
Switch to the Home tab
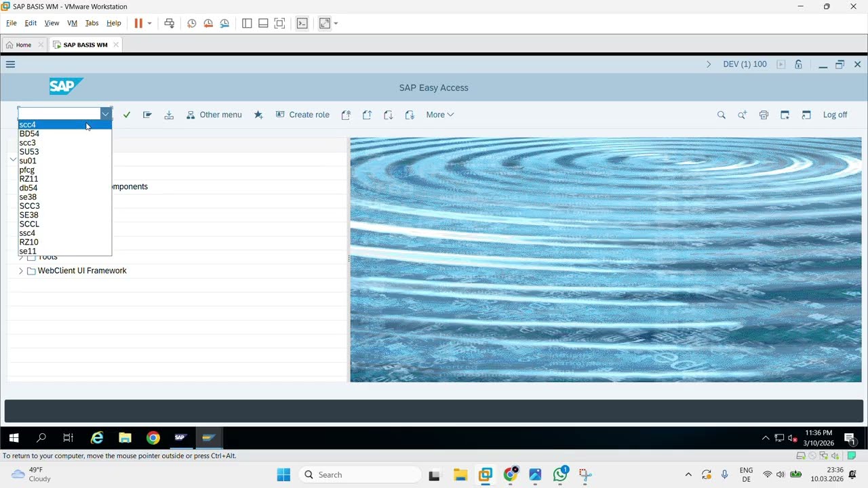(24, 45)
